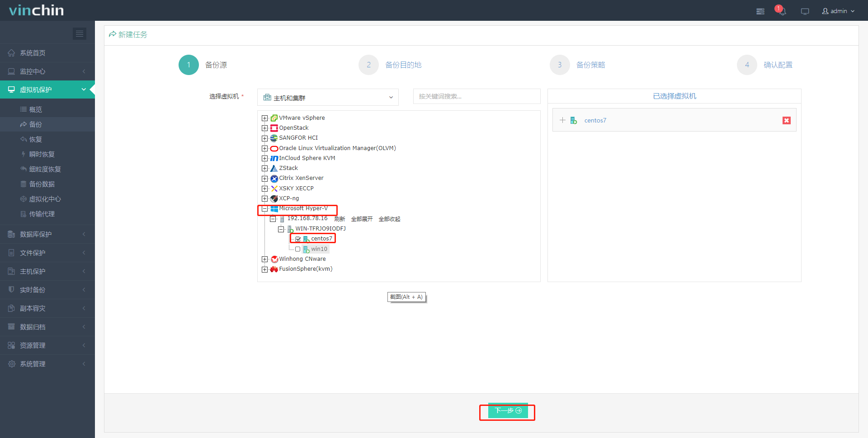Click the vinchin logo
The image size is (868, 438).
[x=36, y=10]
